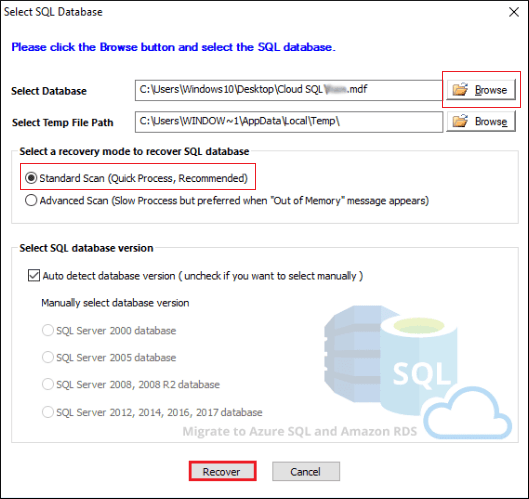The image size is (529, 499).
Task: Select SQL Server 2005 database option
Action: click(x=48, y=357)
